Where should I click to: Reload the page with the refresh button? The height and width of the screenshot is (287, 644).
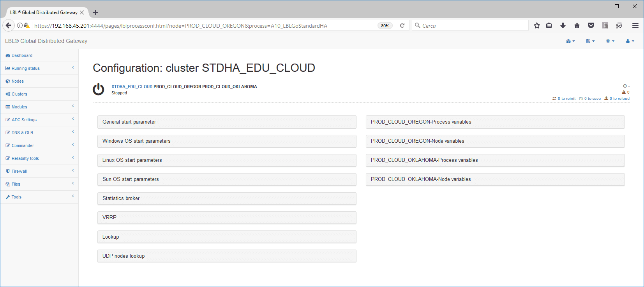coord(402,25)
